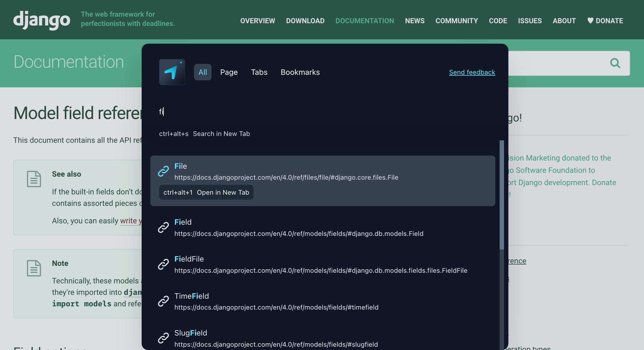Viewport: 644px width, 350px height.
Task: Click the paper plane extension logo icon
Action: point(172,72)
